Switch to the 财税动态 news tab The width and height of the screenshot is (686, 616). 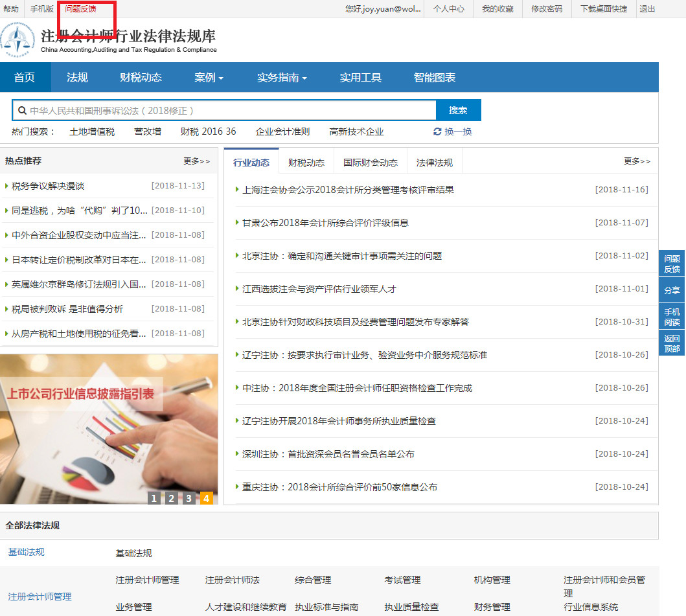click(306, 163)
